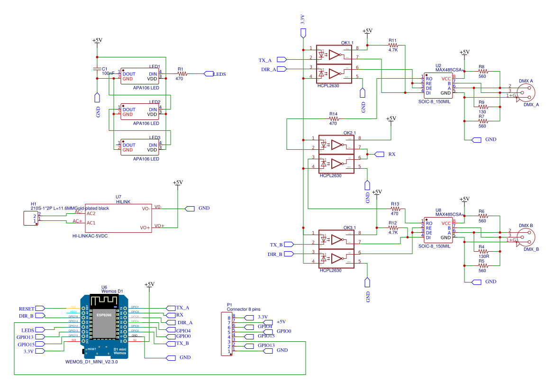This screenshot has height=392, width=554.
Task: Click the H1 two-pin header
Action: (31, 219)
